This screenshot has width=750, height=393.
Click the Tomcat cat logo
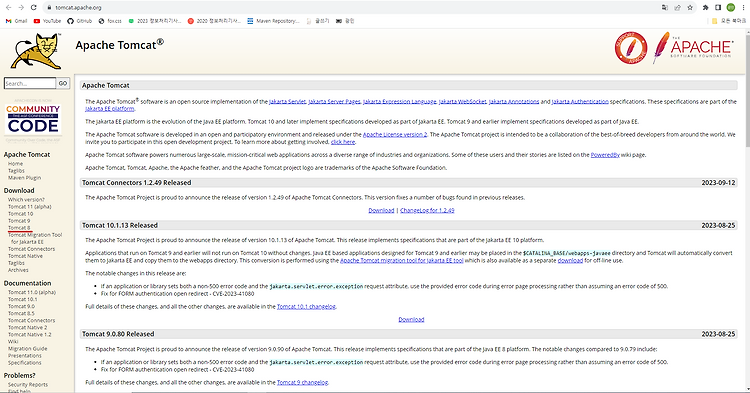(37, 52)
